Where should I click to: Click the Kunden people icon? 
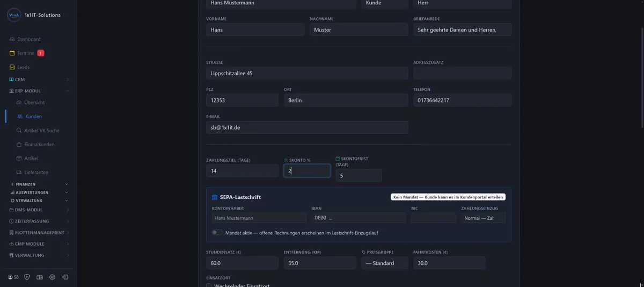coord(19,117)
